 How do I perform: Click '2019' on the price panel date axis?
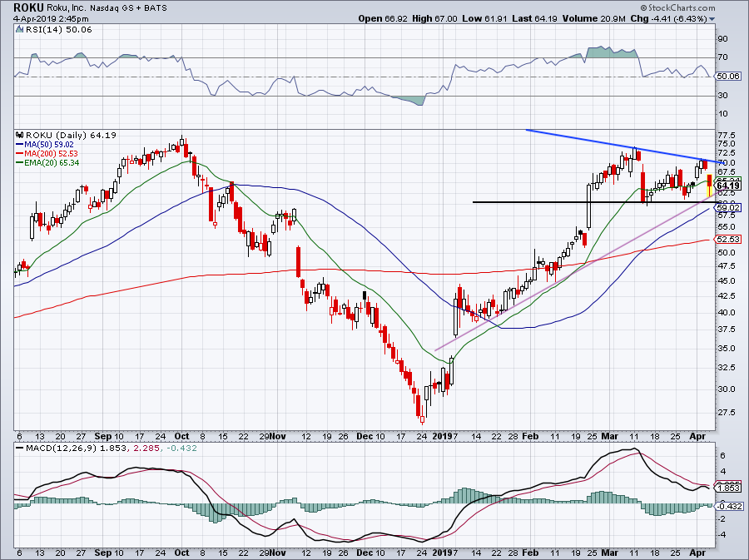[441, 436]
